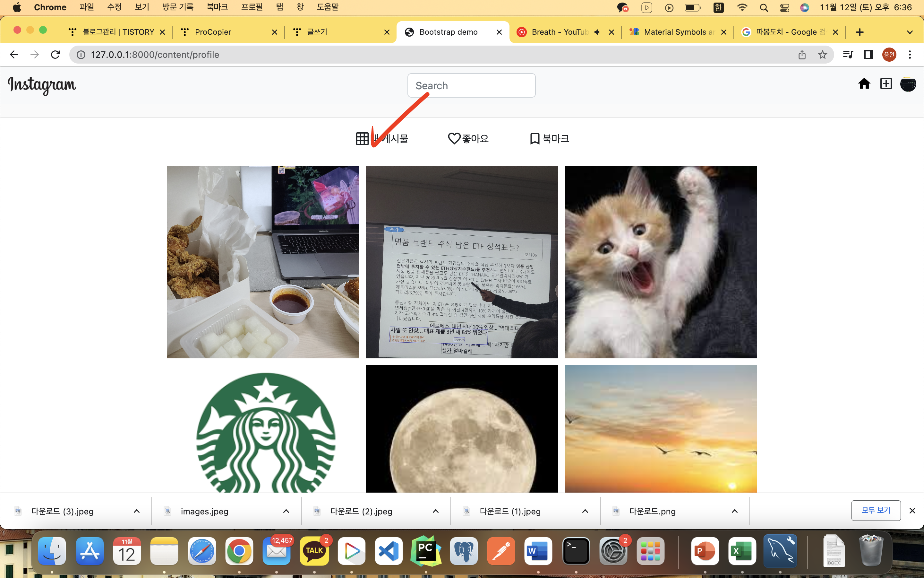This screenshot has height=578, width=924.
Task: Select the grid posts tab icon
Action: (362, 138)
